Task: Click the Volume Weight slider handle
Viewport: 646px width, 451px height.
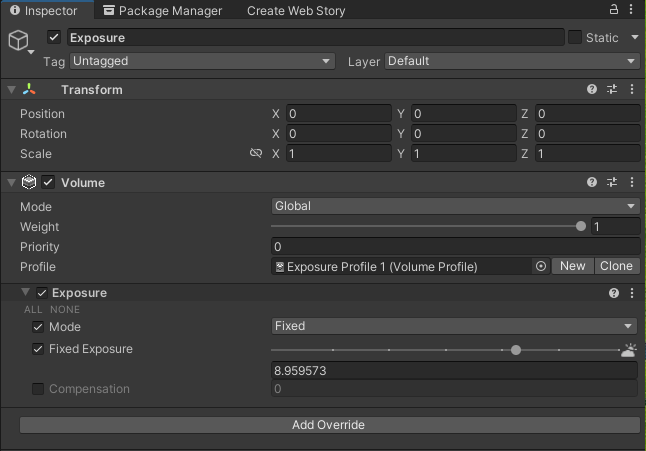Action: click(581, 227)
